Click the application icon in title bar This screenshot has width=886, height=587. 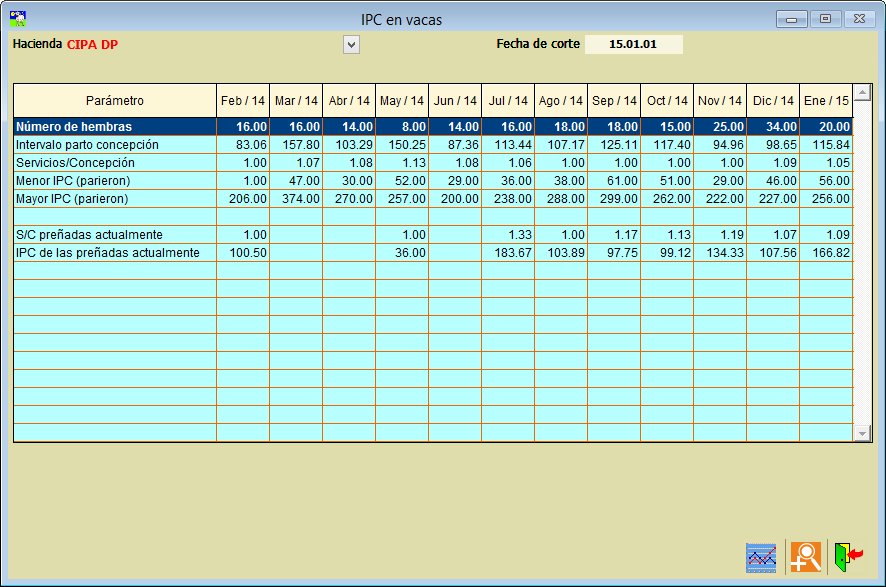[x=18, y=18]
